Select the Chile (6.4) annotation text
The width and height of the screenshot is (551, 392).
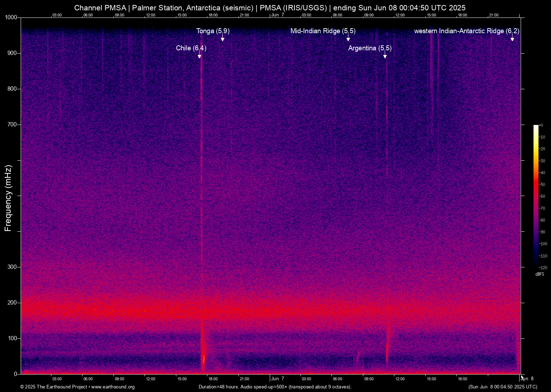click(x=191, y=48)
